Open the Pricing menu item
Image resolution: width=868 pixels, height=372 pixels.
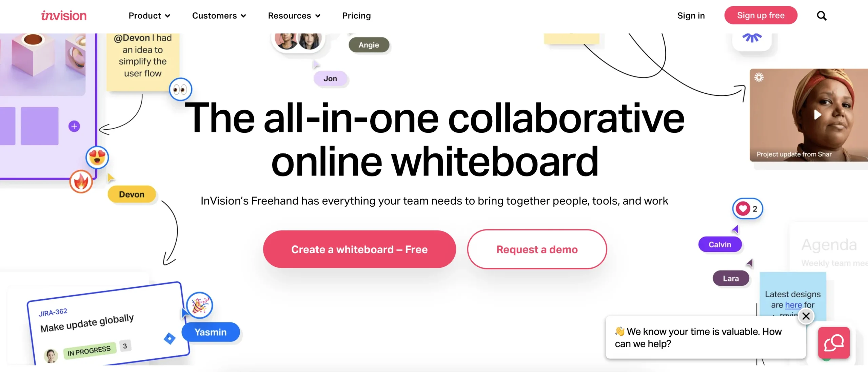356,16
